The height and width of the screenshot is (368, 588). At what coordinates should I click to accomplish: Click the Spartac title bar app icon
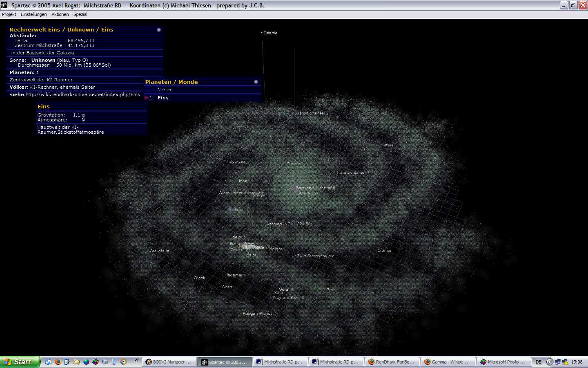[x=4, y=5]
